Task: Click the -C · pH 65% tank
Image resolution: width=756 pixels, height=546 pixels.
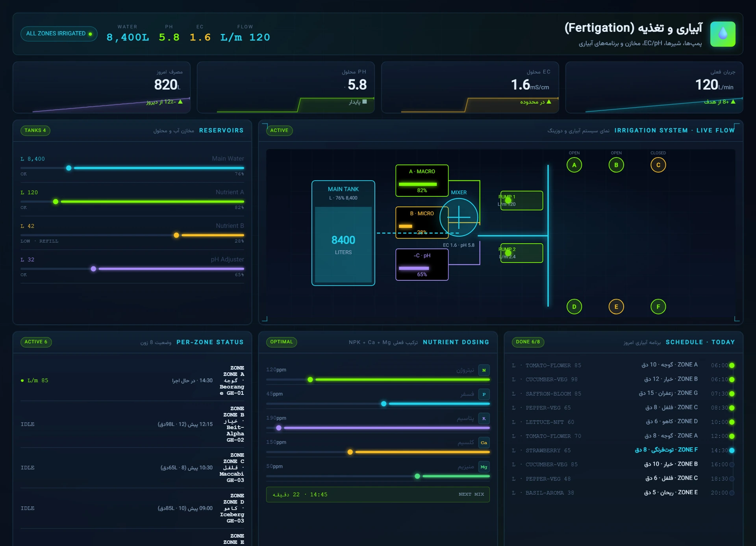Action: [422, 265]
